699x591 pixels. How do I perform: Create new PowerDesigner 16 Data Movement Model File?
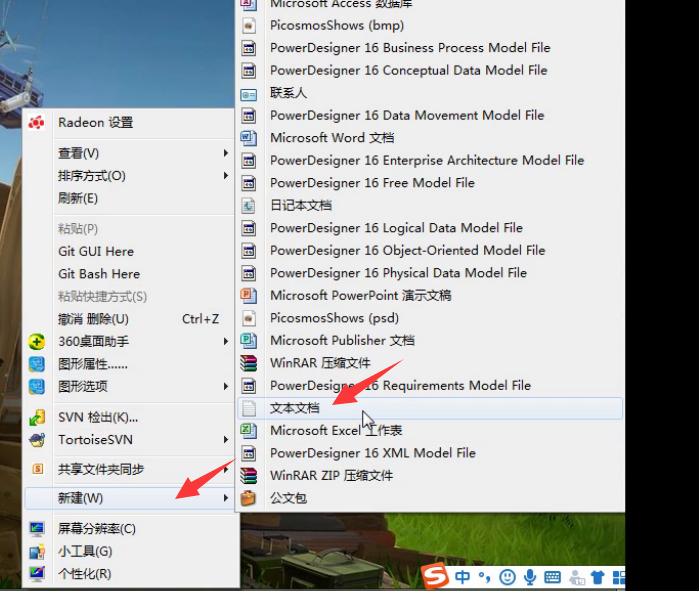click(430, 115)
